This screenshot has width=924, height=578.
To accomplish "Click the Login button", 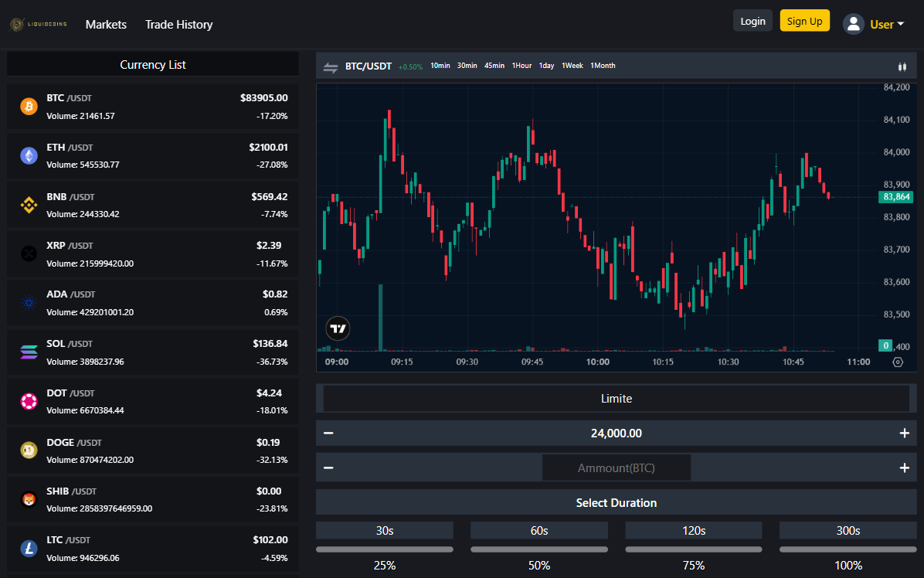I will 752,21.
